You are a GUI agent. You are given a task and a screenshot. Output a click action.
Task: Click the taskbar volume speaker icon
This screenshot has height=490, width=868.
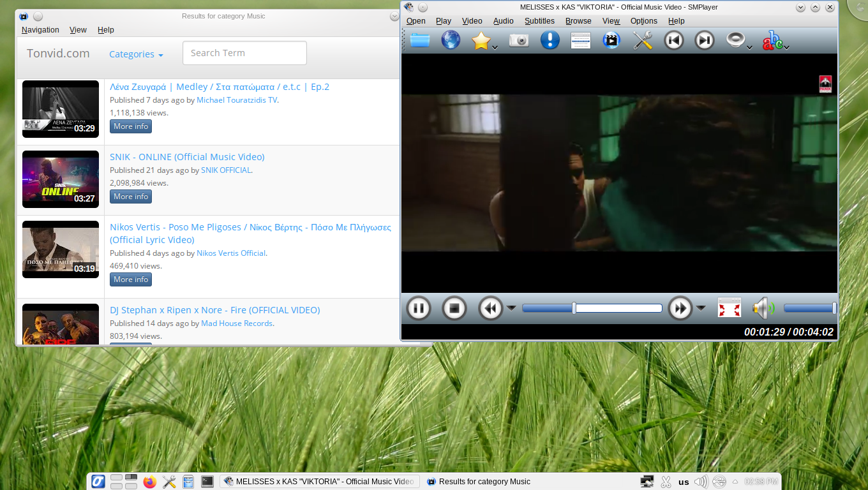701,482
